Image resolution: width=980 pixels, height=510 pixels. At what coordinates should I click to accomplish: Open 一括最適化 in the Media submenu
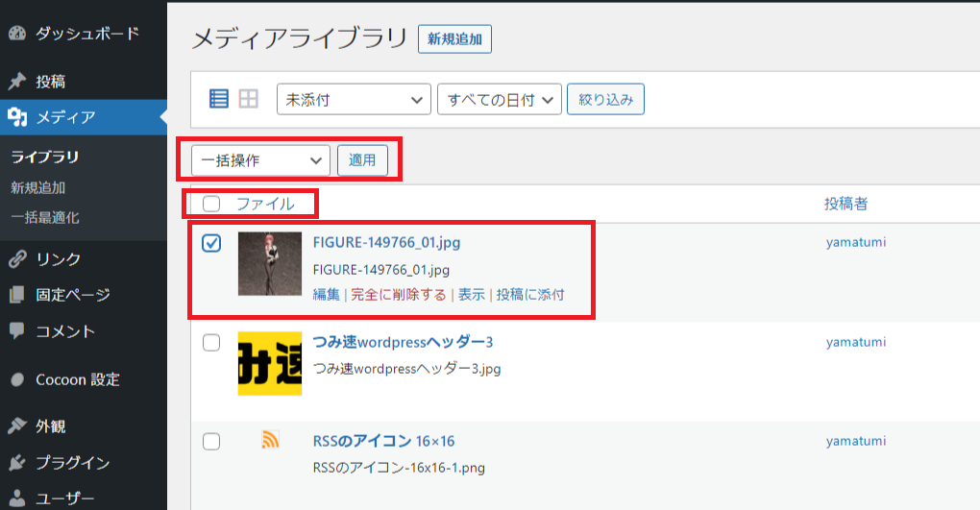click(x=45, y=217)
